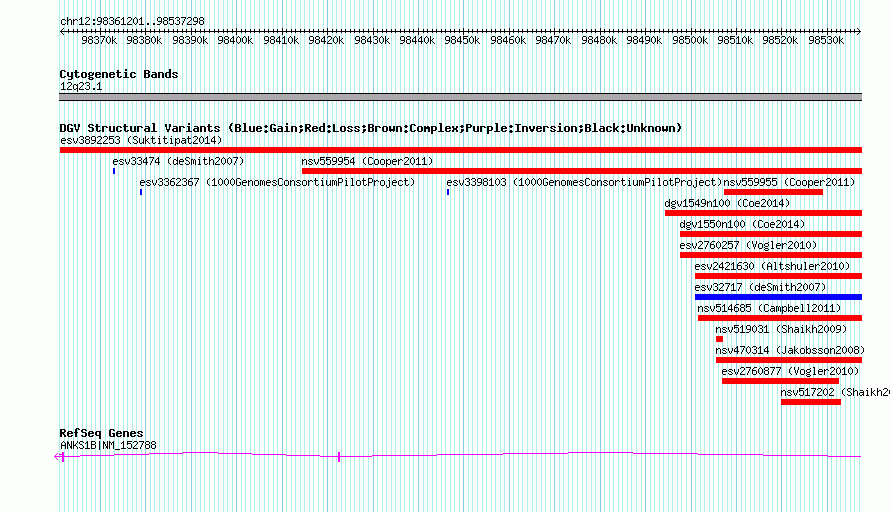Select the blue esv32717 gain bar
This screenshot has width=890, height=512.
pyautogui.click(x=778, y=297)
